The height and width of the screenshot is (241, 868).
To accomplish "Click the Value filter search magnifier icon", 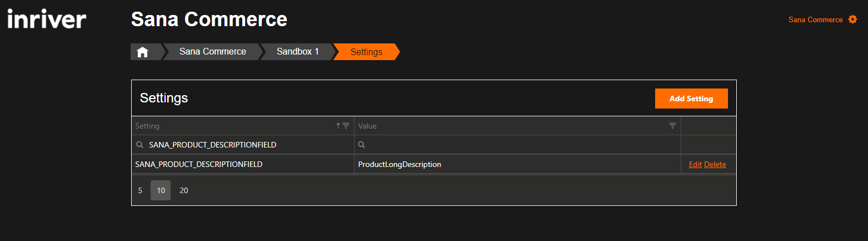I will [x=361, y=145].
